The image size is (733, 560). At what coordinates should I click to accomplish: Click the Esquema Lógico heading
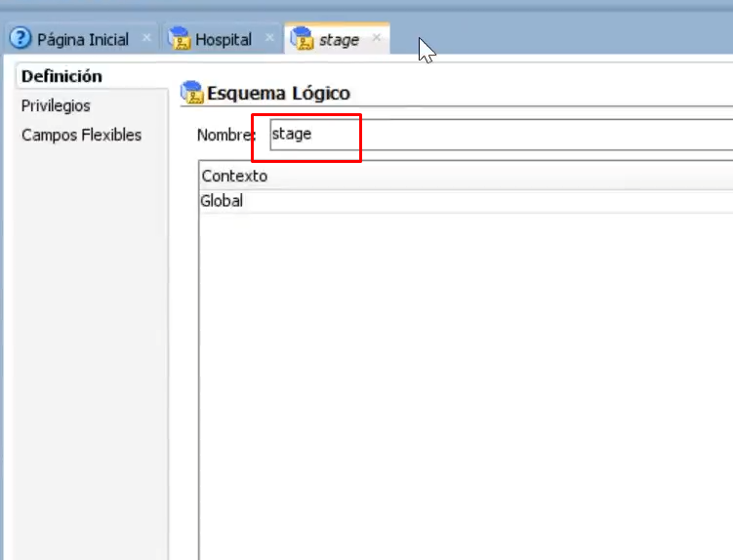(x=278, y=93)
